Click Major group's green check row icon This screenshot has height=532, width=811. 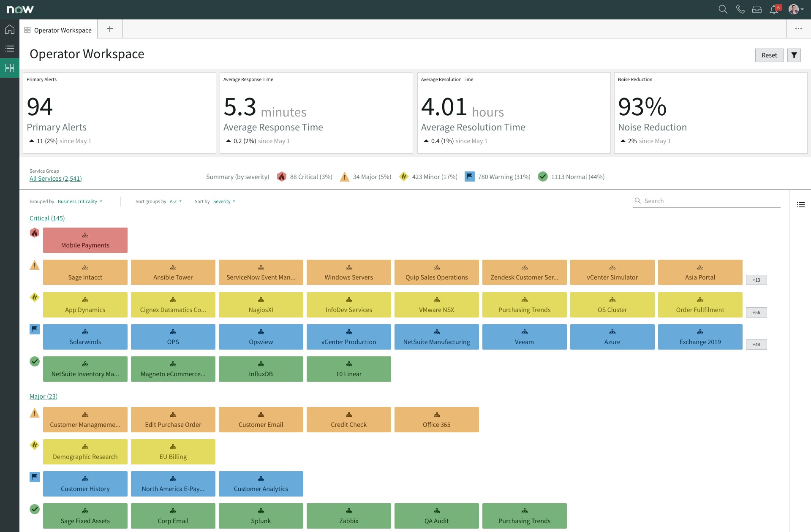[35, 509]
